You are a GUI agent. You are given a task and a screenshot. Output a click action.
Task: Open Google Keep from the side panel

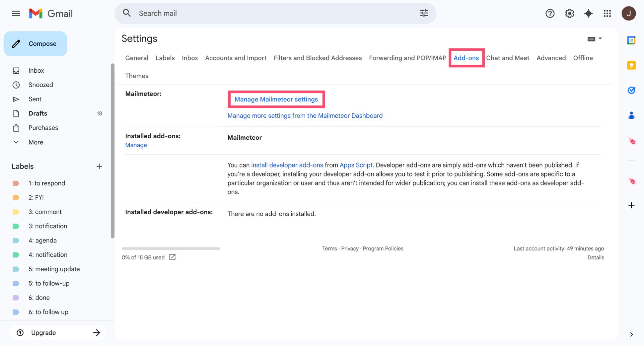pyautogui.click(x=631, y=65)
